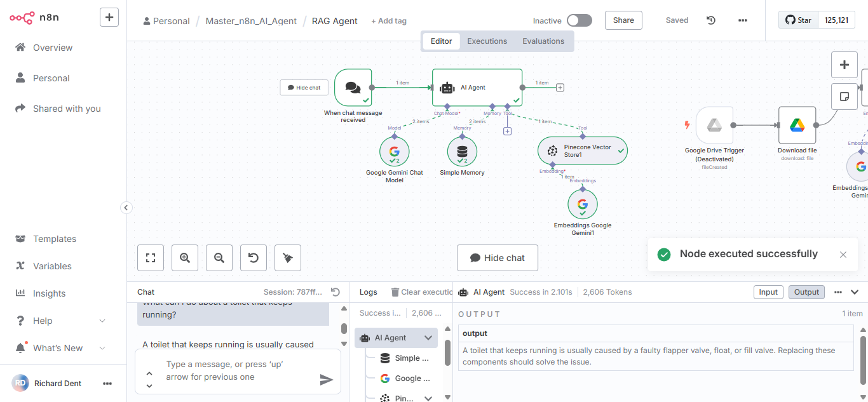Select the Google Drive Trigger node
The height and width of the screenshot is (402, 868).
[x=714, y=125]
